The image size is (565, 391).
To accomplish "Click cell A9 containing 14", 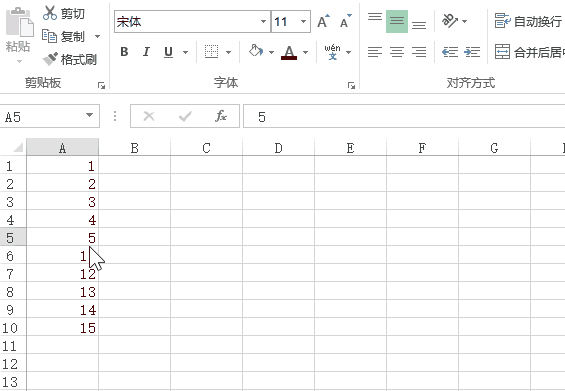I will [62, 310].
